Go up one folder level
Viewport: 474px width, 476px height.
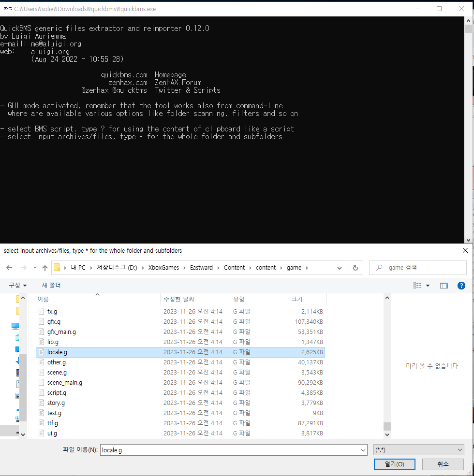point(45,268)
